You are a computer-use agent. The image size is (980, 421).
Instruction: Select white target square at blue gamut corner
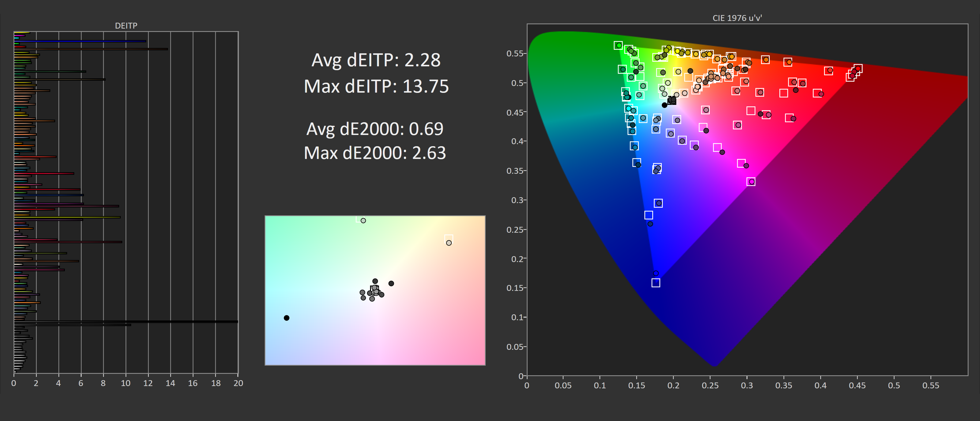(655, 283)
